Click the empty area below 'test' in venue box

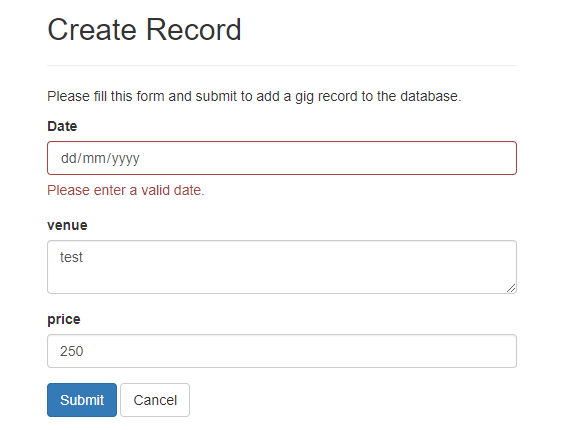pyautogui.click(x=282, y=279)
